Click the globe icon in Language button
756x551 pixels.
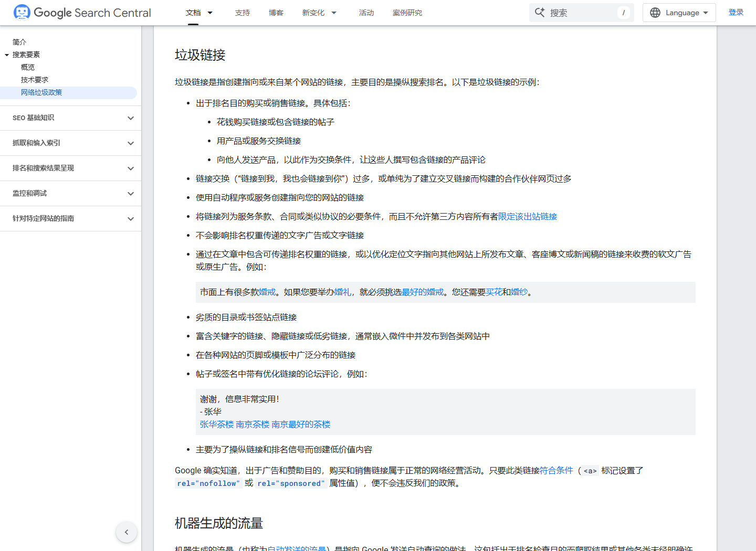(655, 13)
